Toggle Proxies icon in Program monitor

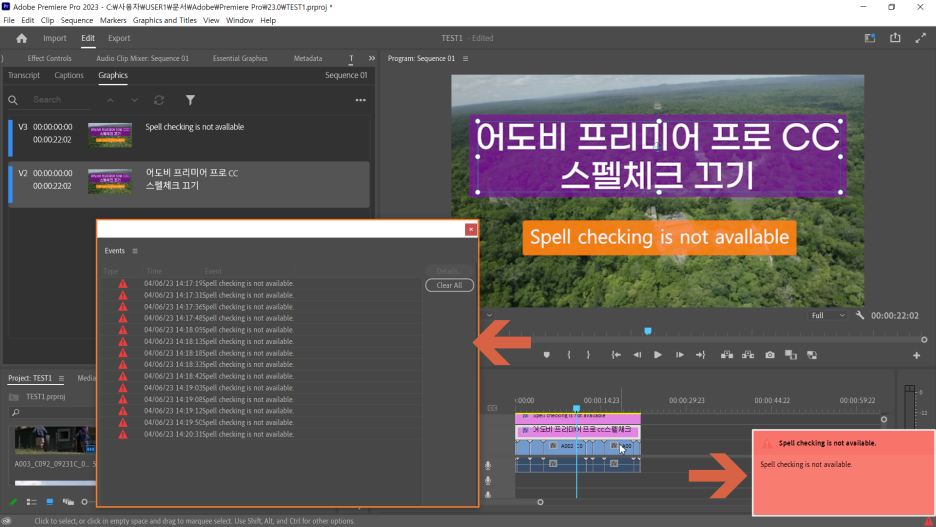(x=812, y=355)
